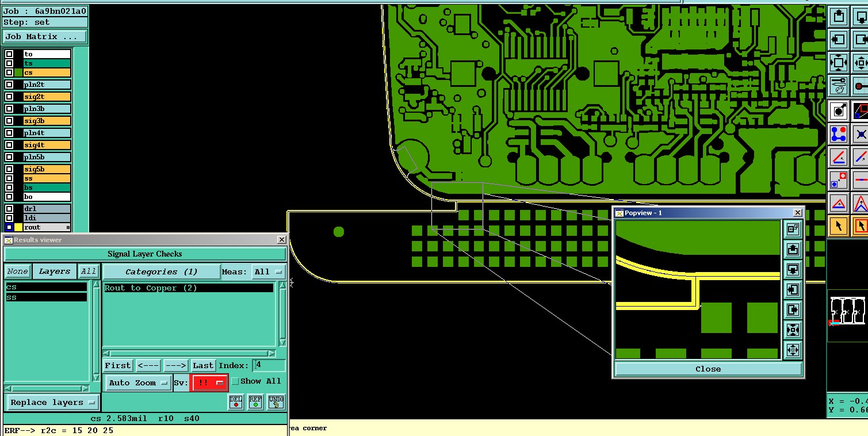Toggle the checkbox for the cs layer
The width and height of the screenshot is (868, 436).
[9, 72]
